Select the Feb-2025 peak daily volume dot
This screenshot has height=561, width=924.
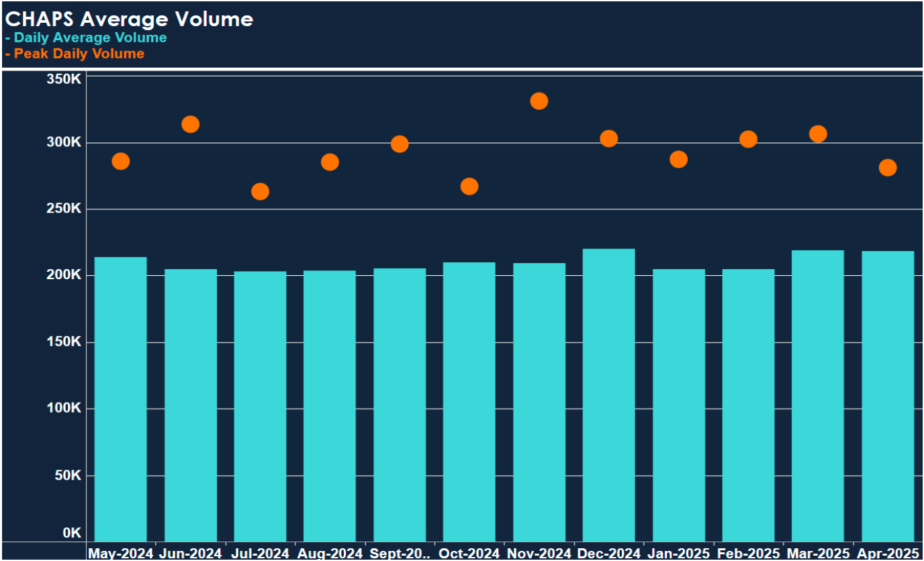pyautogui.click(x=749, y=139)
